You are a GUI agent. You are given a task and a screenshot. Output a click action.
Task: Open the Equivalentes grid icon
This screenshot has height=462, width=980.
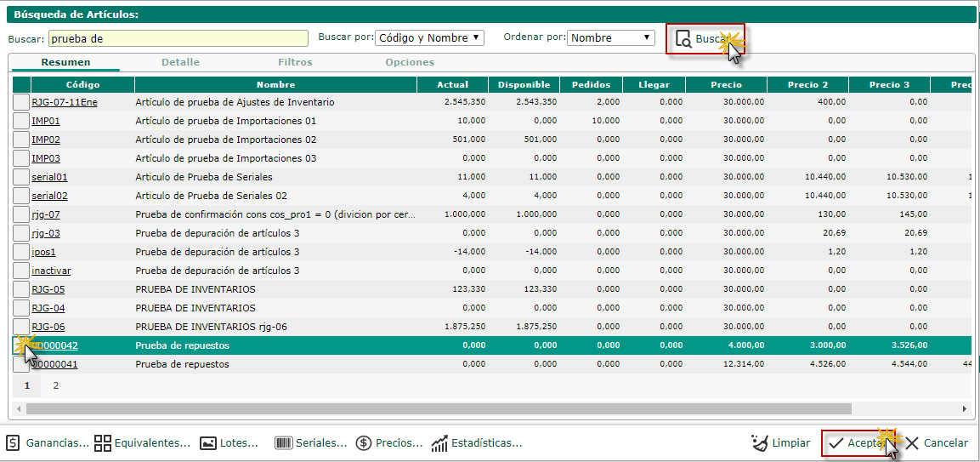tap(103, 443)
